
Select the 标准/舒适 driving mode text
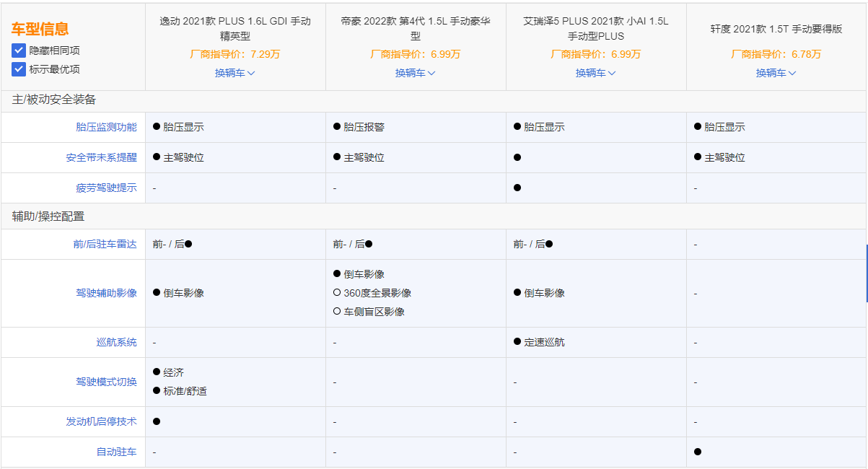tap(185, 391)
